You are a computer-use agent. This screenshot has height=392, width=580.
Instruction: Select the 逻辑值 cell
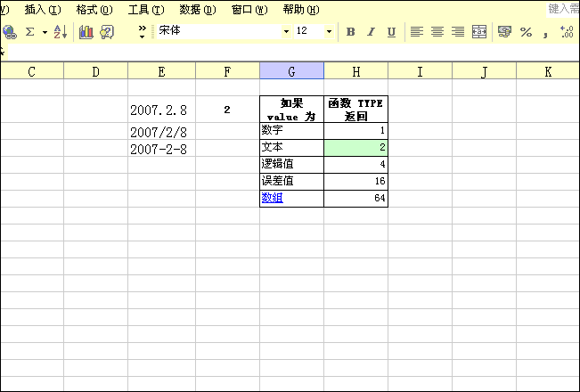click(292, 165)
